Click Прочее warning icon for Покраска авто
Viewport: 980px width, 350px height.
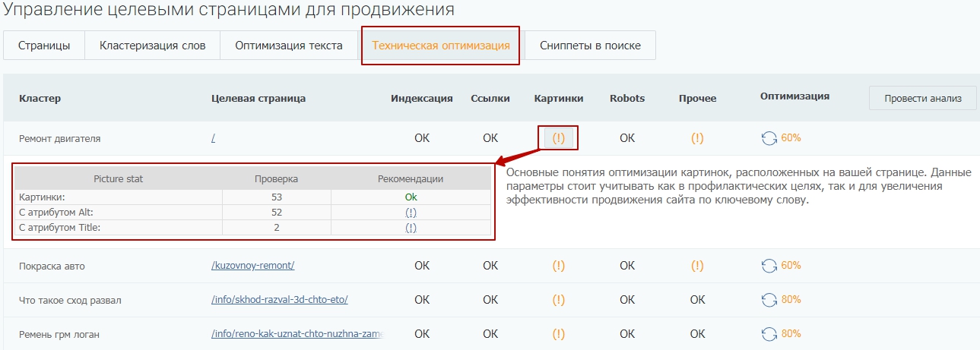[x=697, y=266]
